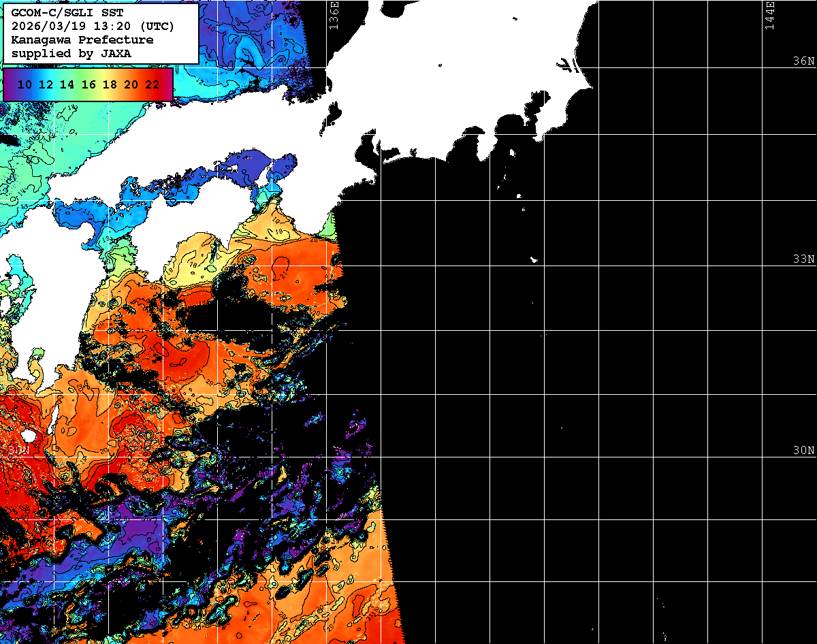Click the 22 value on the color legend
817x644 pixels.
click(152, 84)
